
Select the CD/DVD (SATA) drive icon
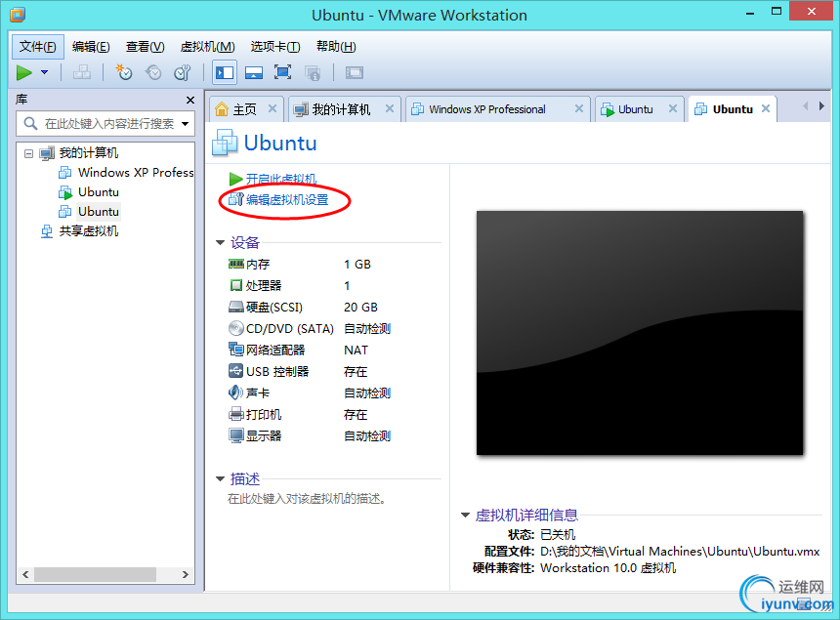(234, 328)
